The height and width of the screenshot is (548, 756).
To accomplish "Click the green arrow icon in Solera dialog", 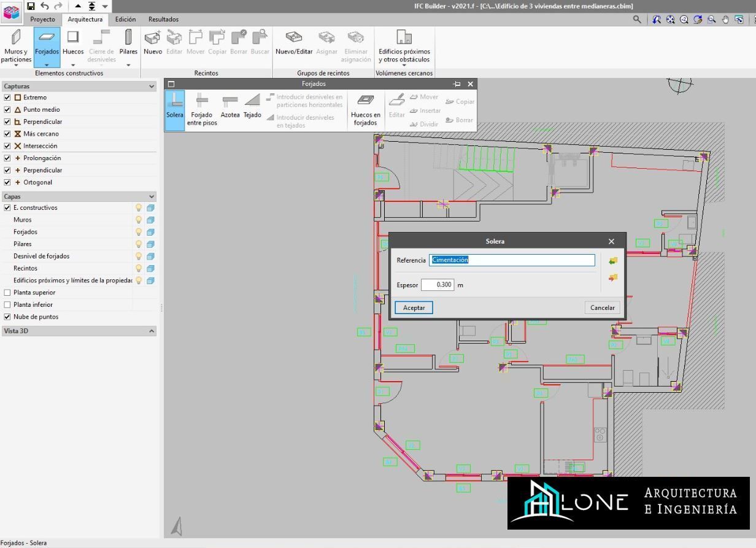I will (x=612, y=261).
